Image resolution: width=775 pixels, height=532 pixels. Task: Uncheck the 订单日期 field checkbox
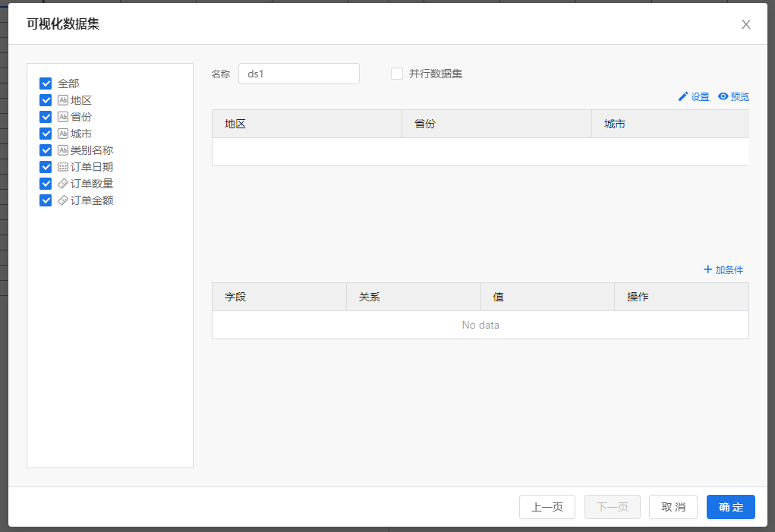coord(46,167)
